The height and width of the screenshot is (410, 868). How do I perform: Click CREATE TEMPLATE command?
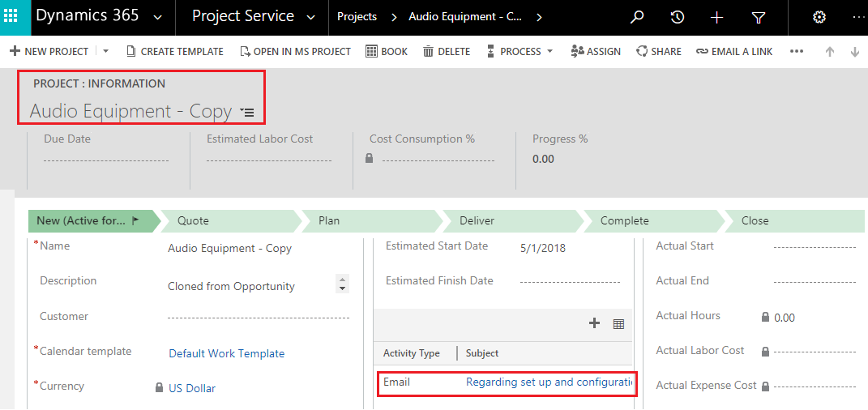pos(175,52)
